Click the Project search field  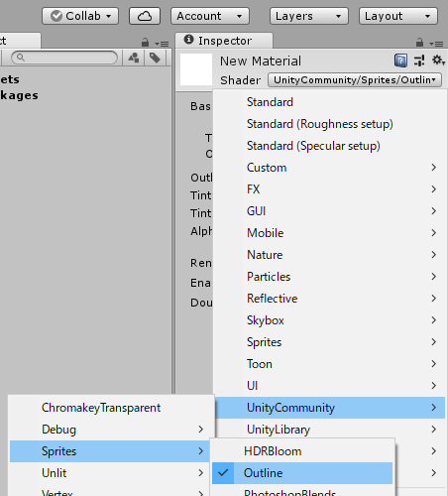tap(64, 58)
